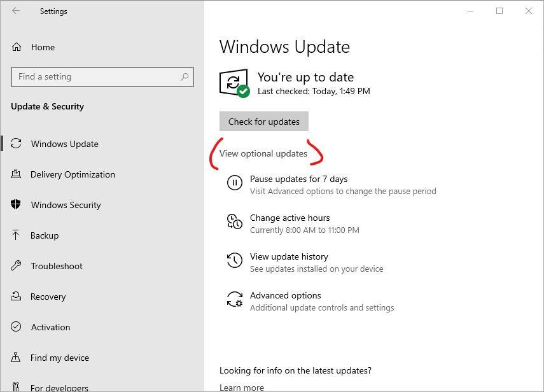Focus the Find a setting search box
Screen dimensions: 544x392
(95, 77)
